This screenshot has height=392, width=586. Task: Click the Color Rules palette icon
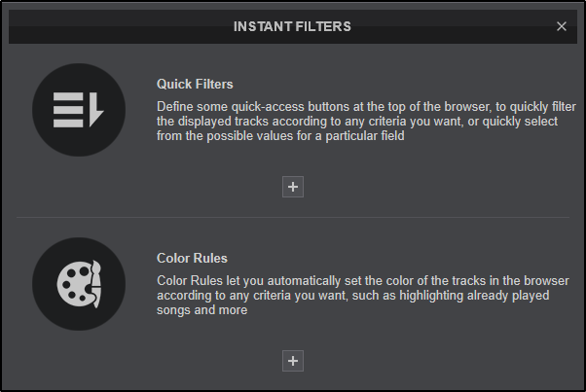pos(79,284)
